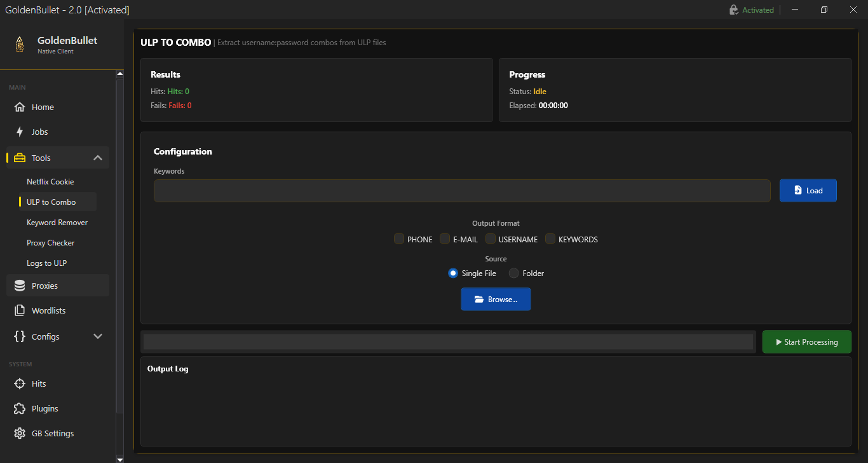This screenshot has height=463, width=868.
Task: Click the Hits crosshair icon
Action: 20,384
